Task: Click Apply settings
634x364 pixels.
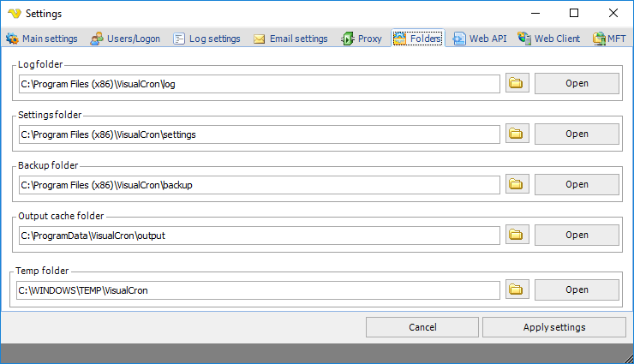Action: (x=554, y=327)
